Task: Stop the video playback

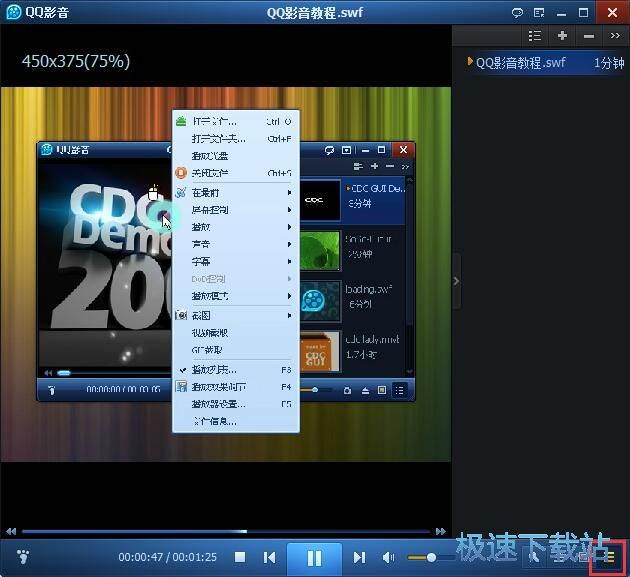Action: (x=240, y=557)
